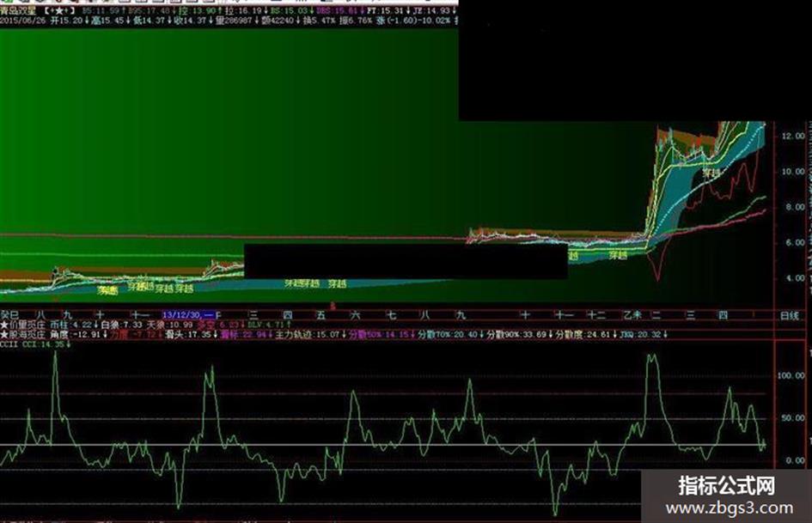Click the volume 量286987 value
This screenshot has height=523, width=812.
point(233,21)
